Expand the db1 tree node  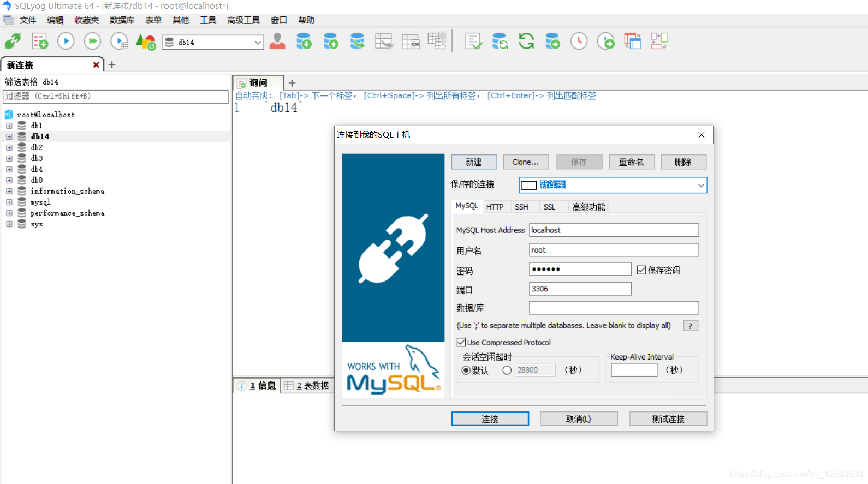coord(9,126)
